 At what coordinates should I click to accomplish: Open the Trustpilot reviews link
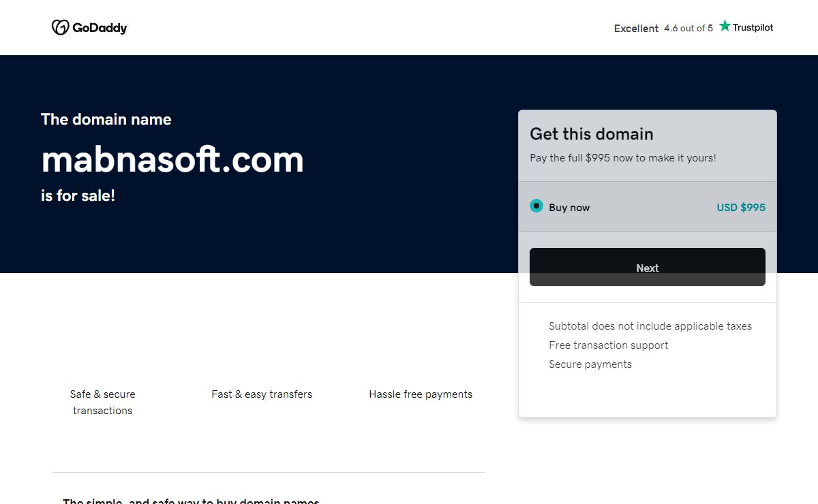753,28
